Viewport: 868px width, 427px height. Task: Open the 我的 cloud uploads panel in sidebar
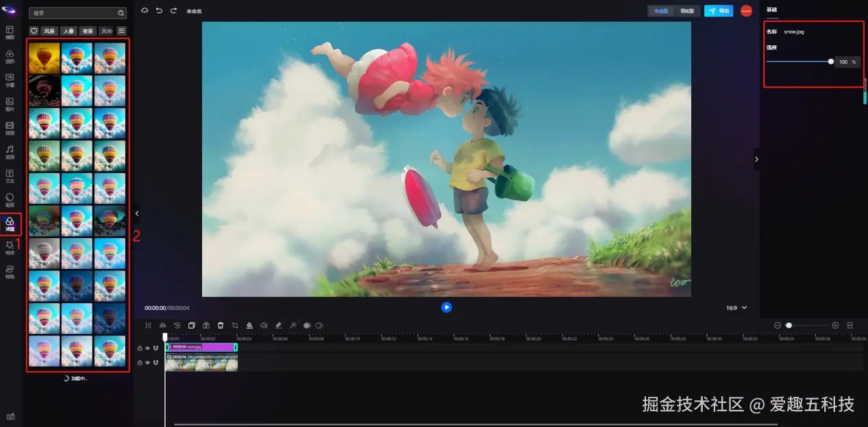[x=10, y=57]
